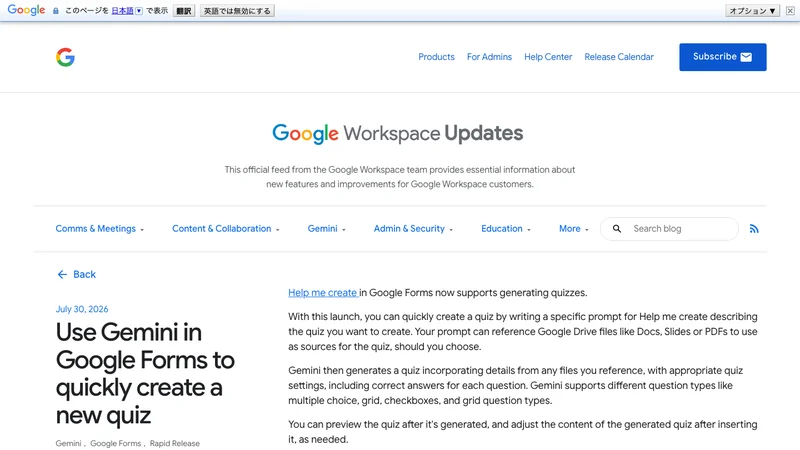
Task: Click the lock icon in translate bar
Action: click(x=56, y=11)
